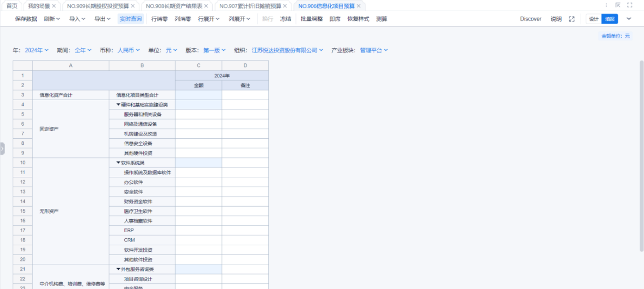Click the collapse-to-top-left arrow icon
The width and height of the screenshot is (644, 289).
[x=618, y=6]
